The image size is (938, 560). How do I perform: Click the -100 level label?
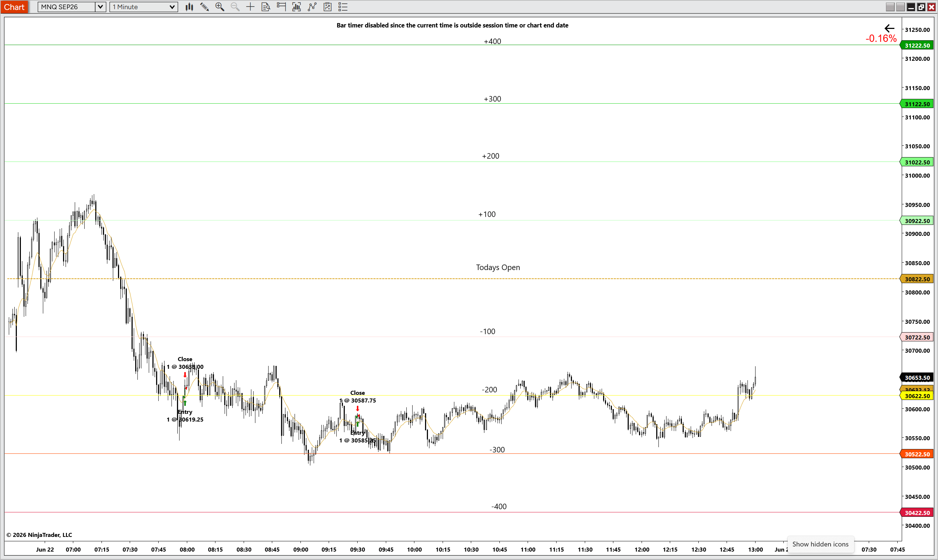(487, 331)
